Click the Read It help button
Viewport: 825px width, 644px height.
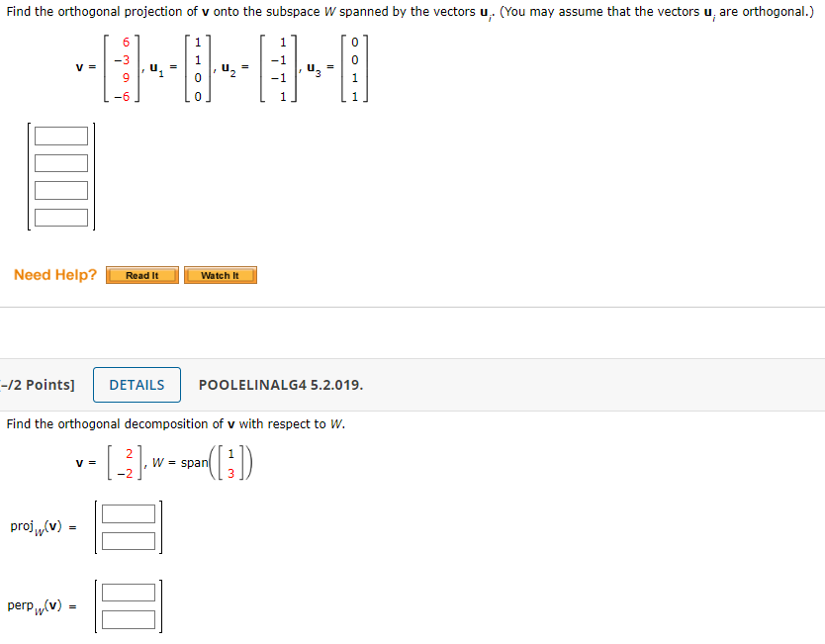click(x=142, y=275)
